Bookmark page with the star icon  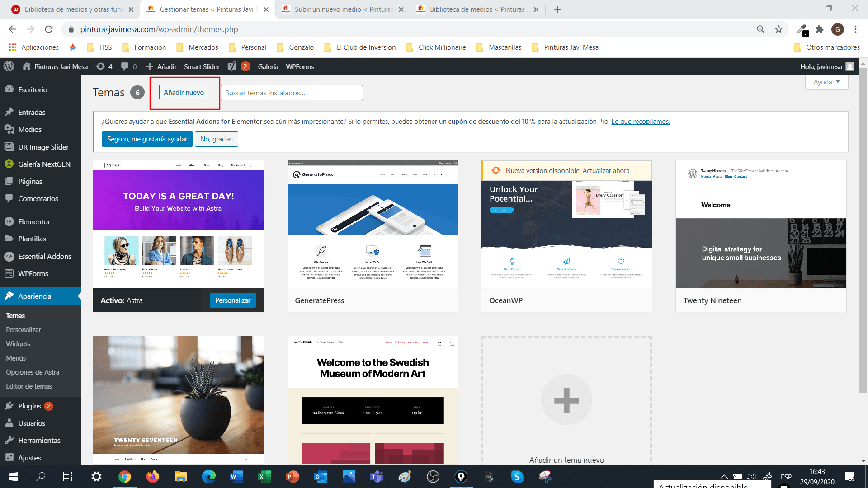[x=778, y=29]
